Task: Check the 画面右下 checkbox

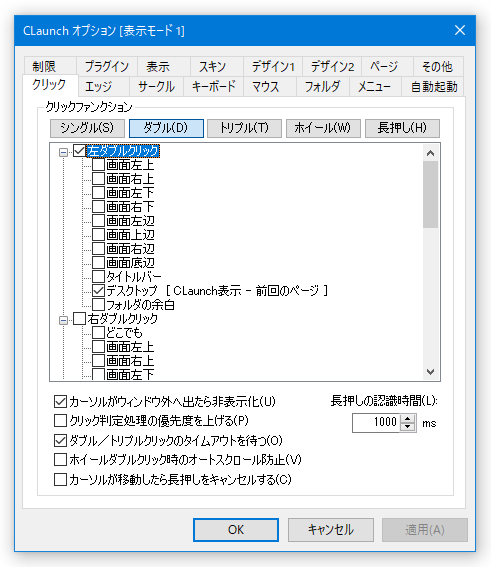Action: tap(98, 206)
